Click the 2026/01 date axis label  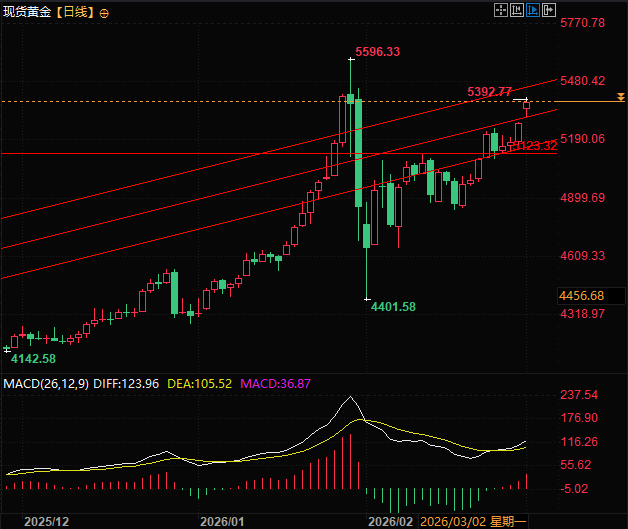tap(222, 521)
